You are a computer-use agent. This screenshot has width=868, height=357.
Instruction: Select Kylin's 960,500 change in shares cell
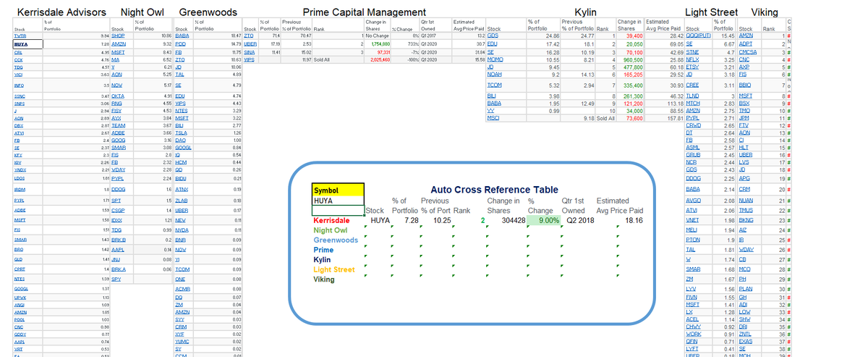click(x=630, y=59)
